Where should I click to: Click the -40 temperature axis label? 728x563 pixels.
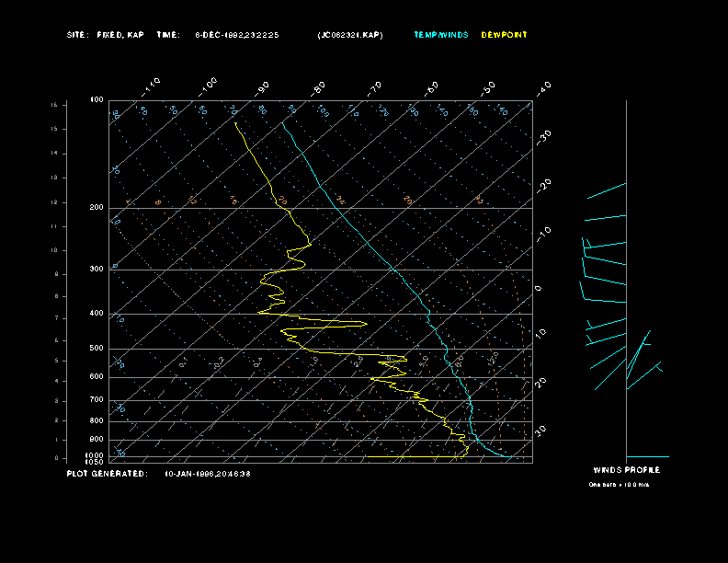(543, 88)
